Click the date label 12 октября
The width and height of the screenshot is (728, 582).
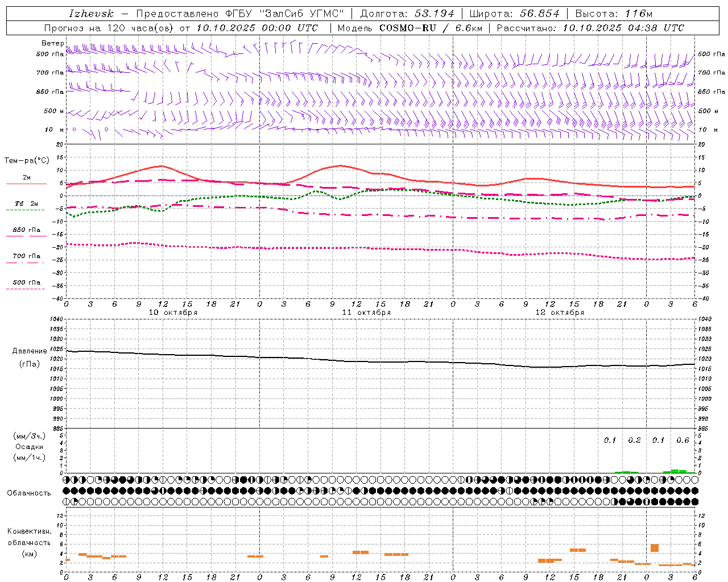(560, 313)
